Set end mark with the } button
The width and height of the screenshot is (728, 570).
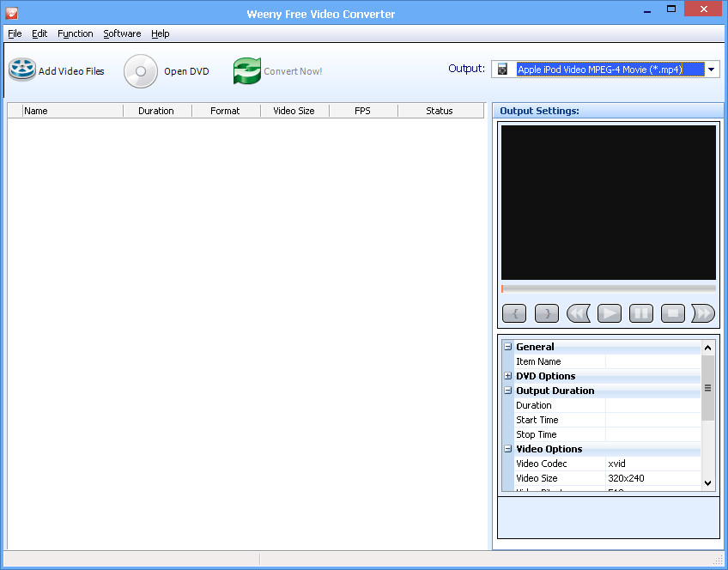click(x=547, y=313)
